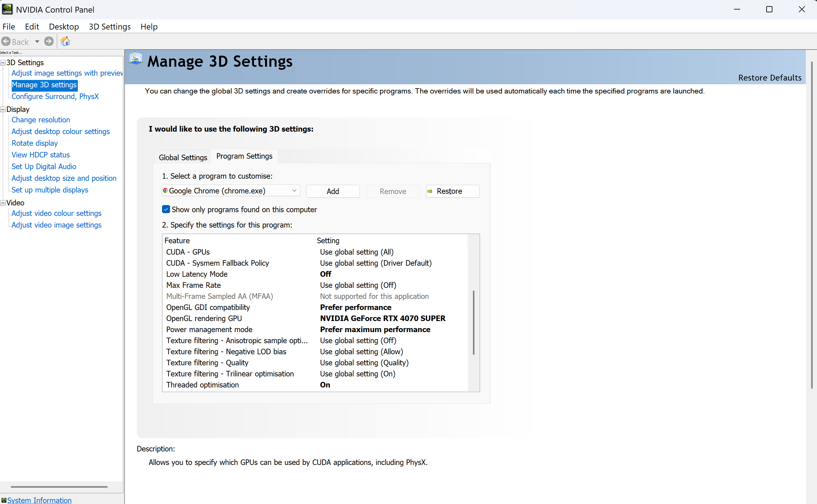Open Change resolution page
The width and height of the screenshot is (817, 504).
(41, 120)
